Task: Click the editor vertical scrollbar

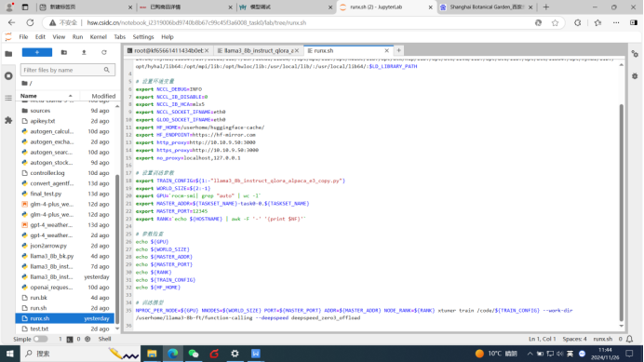Action: tap(621, 212)
